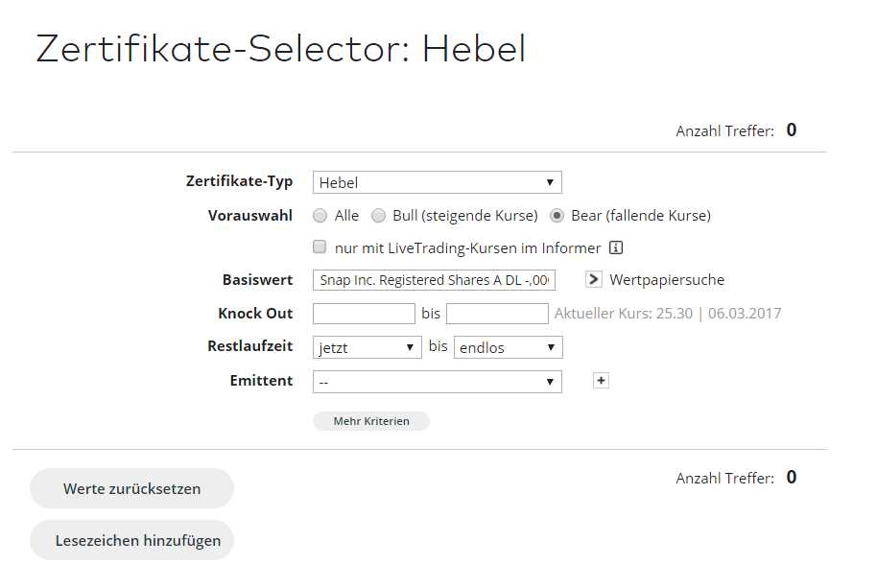This screenshot has width=877, height=588.
Task: Click the Mehr Kriterien button
Action: click(x=371, y=421)
